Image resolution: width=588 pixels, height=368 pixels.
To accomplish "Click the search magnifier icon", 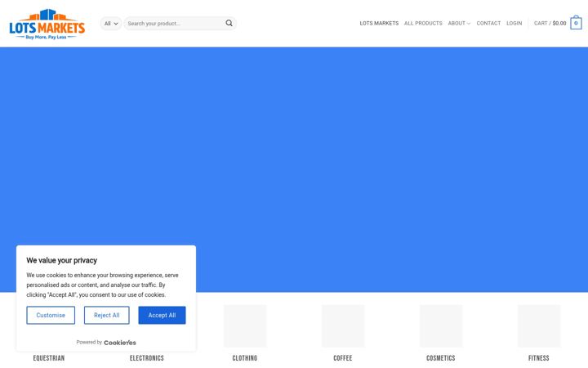I will 229,23.
